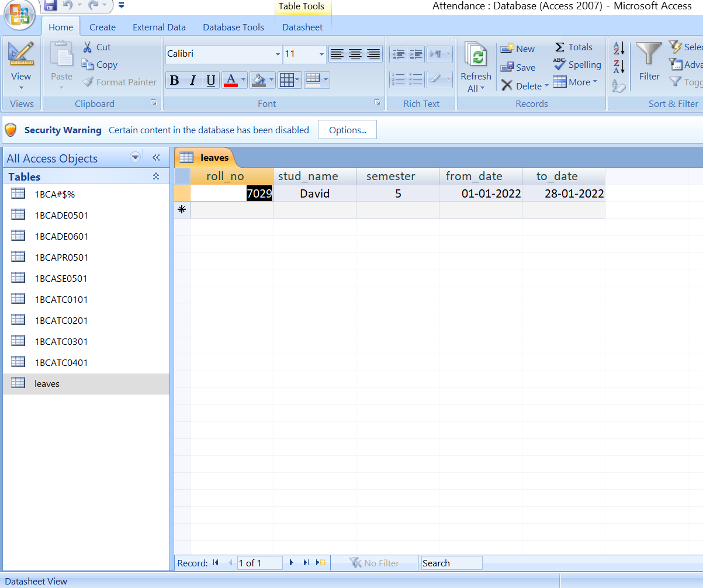Select the new record row selector asterisk
The width and height of the screenshot is (703, 588).
(x=182, y=210)
